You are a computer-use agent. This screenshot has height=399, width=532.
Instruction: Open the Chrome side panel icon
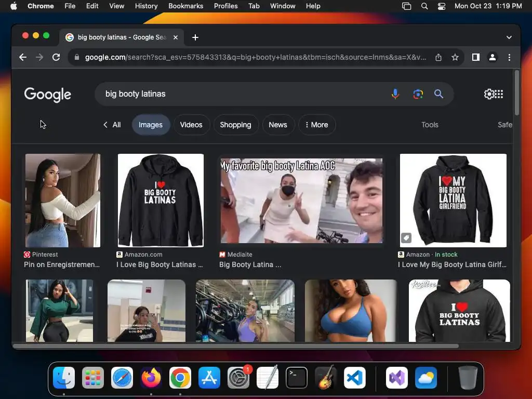pos(476,57)
